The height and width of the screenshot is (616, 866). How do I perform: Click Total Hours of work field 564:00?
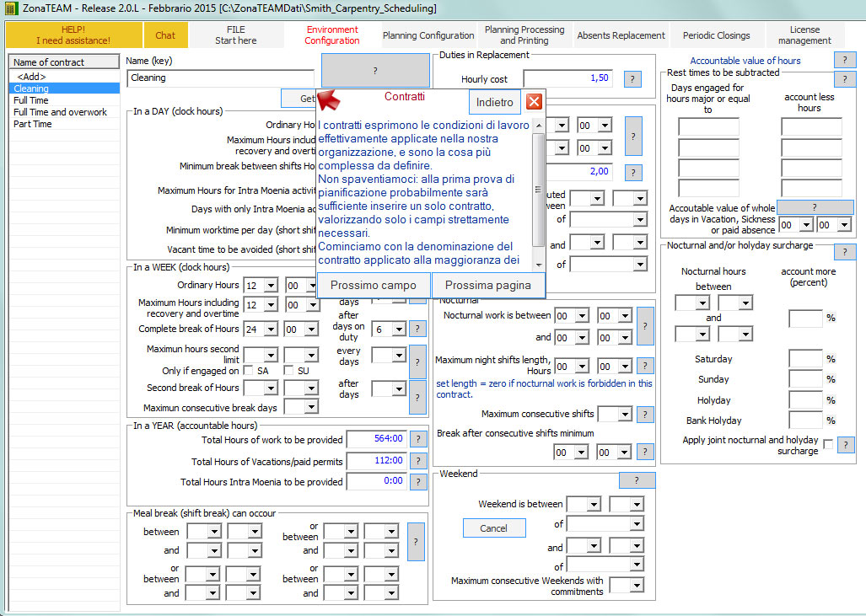tap(377, 439)
